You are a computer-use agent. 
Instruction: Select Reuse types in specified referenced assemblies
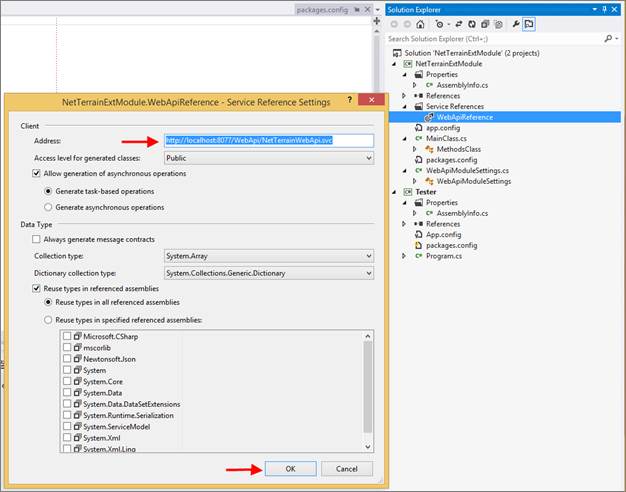[x=50, y=319]
